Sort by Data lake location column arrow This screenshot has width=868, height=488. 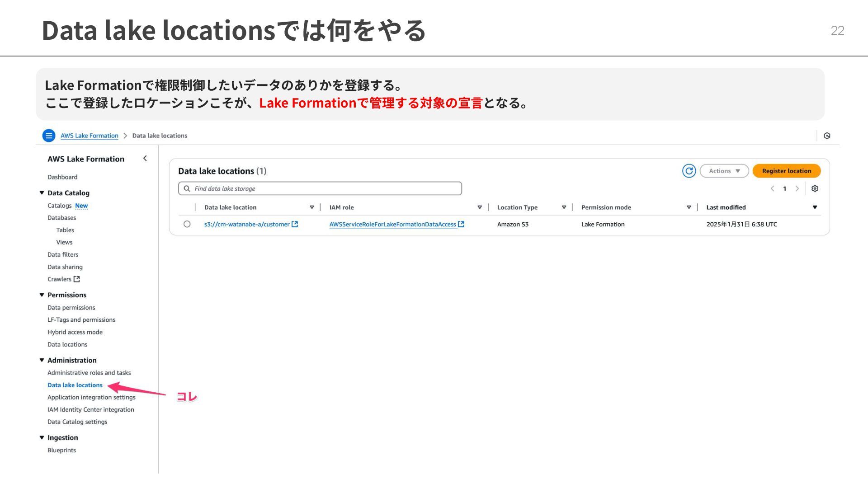(312, 207)
